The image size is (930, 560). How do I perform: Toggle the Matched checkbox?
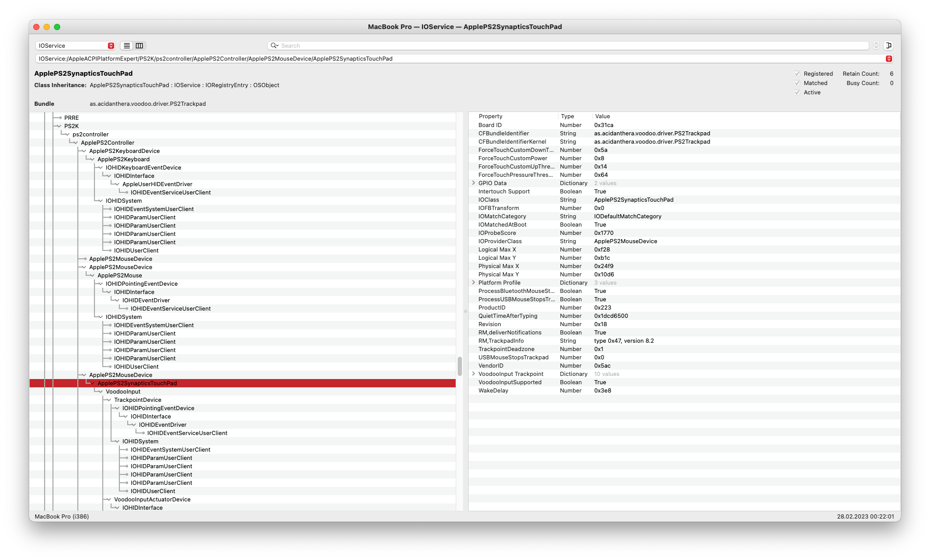(x=797, y=83)
